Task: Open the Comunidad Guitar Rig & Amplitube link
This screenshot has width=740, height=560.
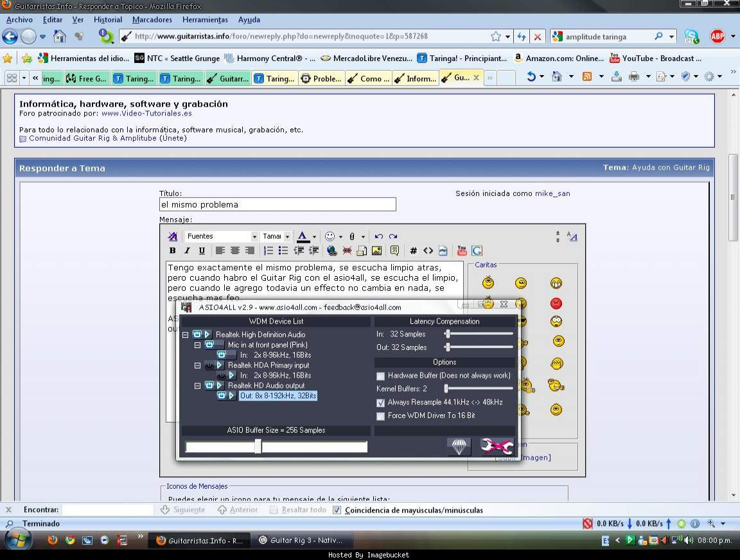Action: pyautogui.click(x=94, y=138)
